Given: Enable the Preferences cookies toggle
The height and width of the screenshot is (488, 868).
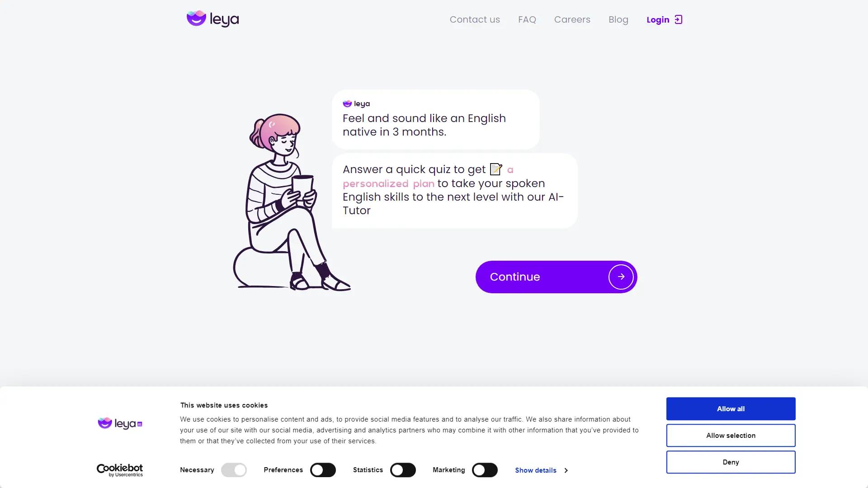Looking at the screenshot, I should click(x=323, y=470).
